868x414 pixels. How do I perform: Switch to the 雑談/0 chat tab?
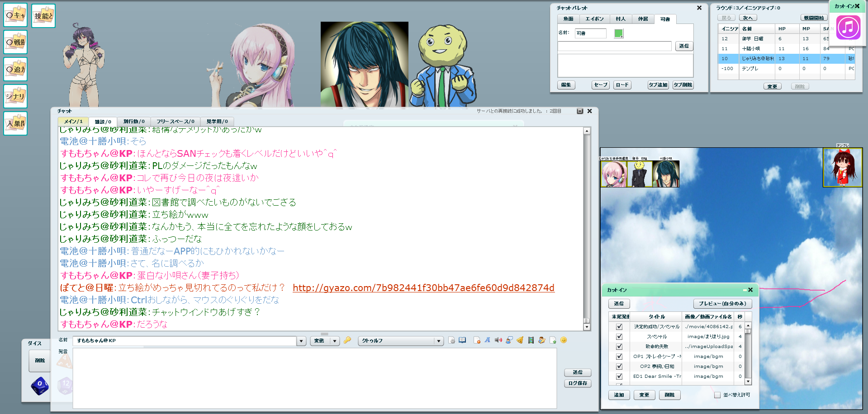click(103, 122)
